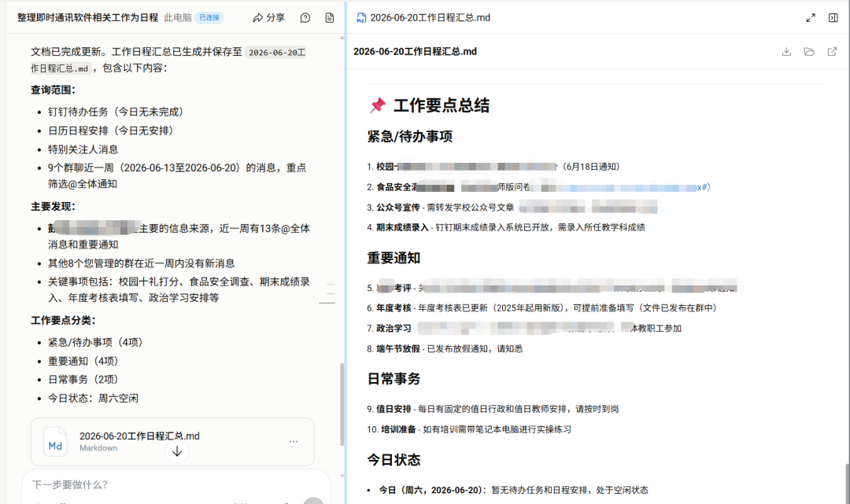Open the more options dots on file card
Screen dimensions: 850x504
point(294,441)
